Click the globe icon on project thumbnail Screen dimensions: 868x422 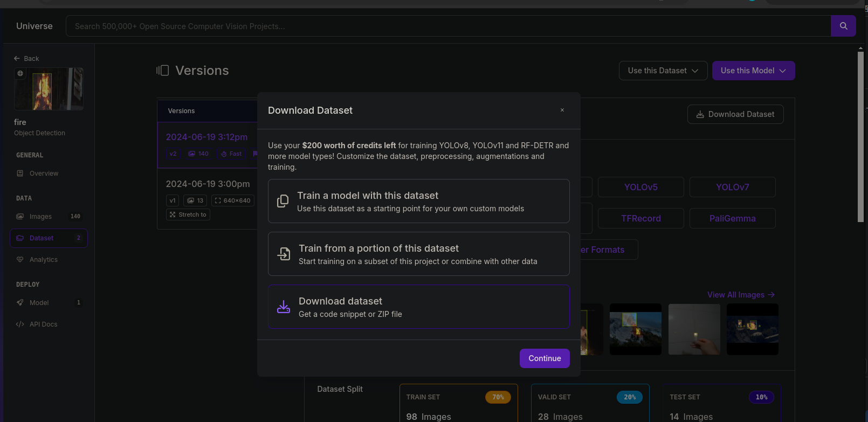[x=20, y=73]
